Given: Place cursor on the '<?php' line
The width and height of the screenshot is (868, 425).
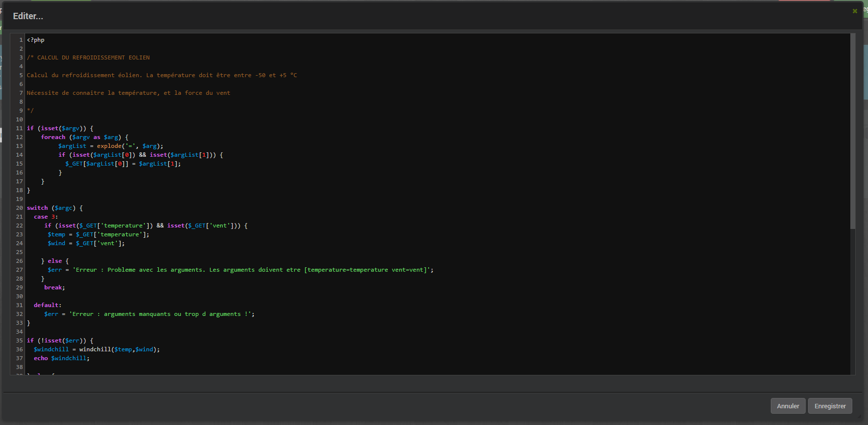Looking at the screenshot, I should pyautogui.click(x=35, y=40).
